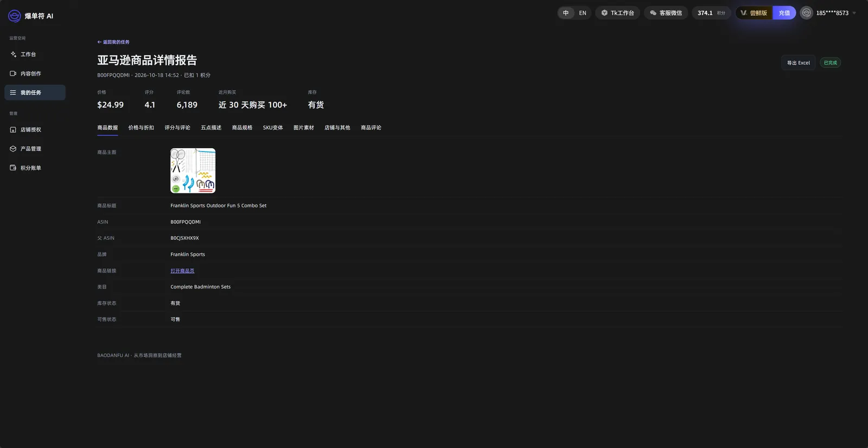Switch language to EN

click(583, 13)
